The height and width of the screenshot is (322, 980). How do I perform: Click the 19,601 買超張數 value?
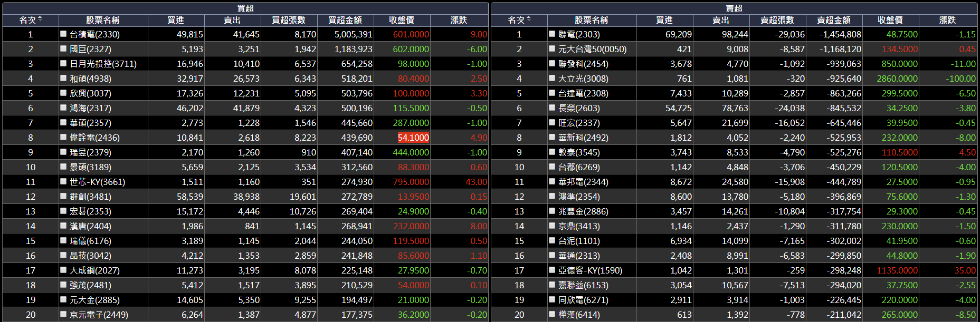click(x=303, y=197)
